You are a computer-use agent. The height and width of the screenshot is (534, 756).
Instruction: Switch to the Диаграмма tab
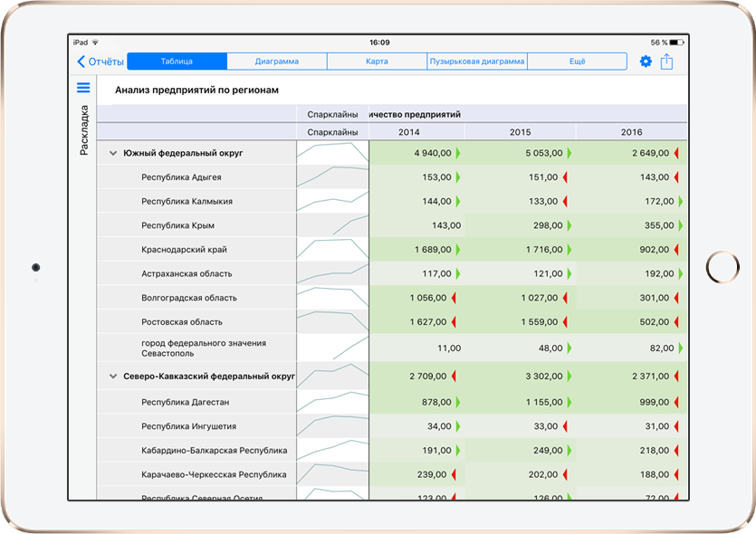coord(276,62)
